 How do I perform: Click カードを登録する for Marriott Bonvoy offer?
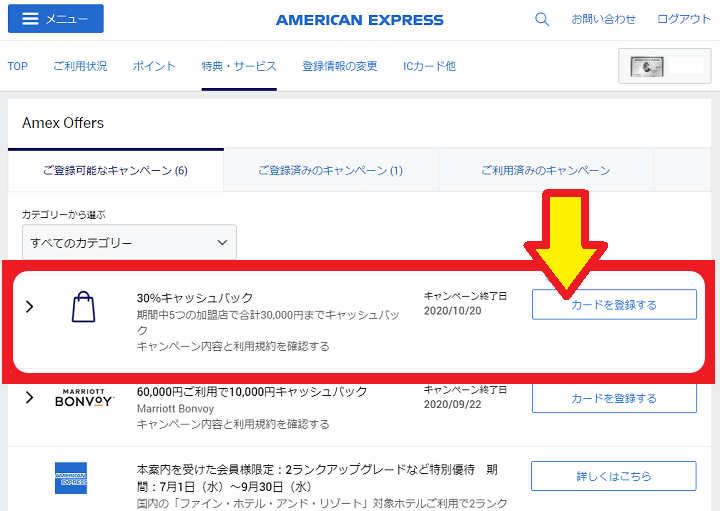pyautogui.click(x=614, y=398)
